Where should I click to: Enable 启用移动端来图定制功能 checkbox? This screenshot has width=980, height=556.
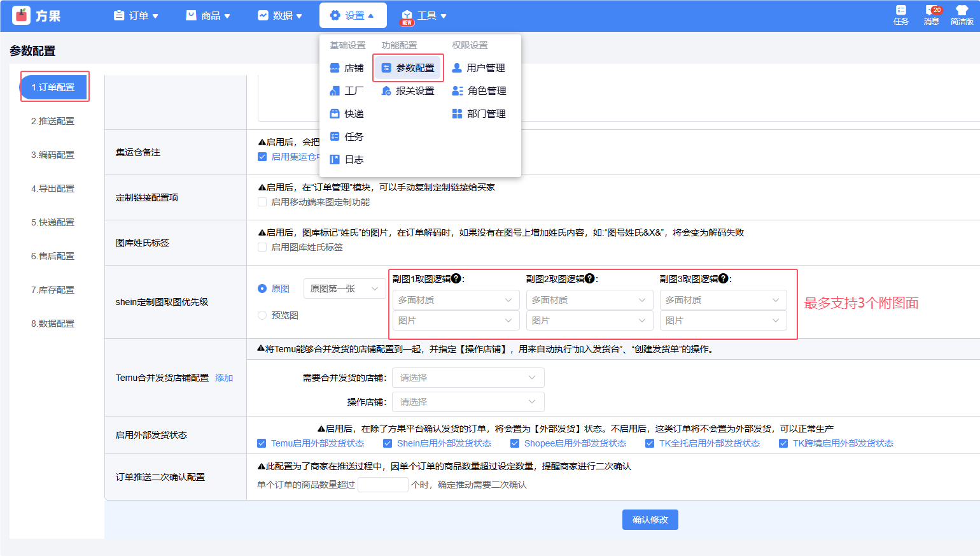262,202
